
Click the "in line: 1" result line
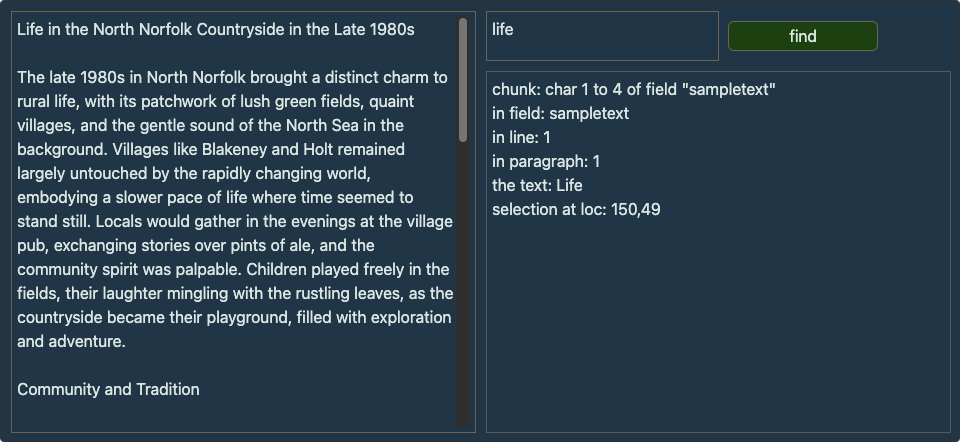tap(521, 137)
